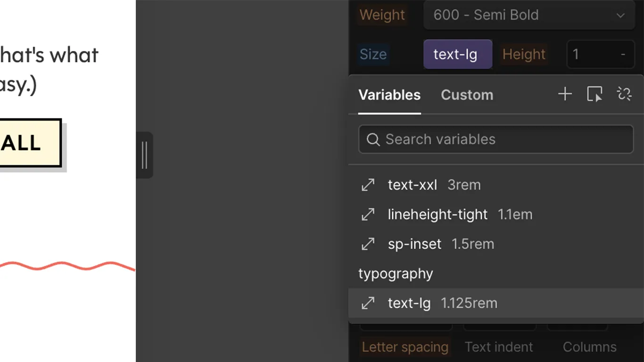
Task: Click the chevron on the Weight selector
Action: point(620,15)
